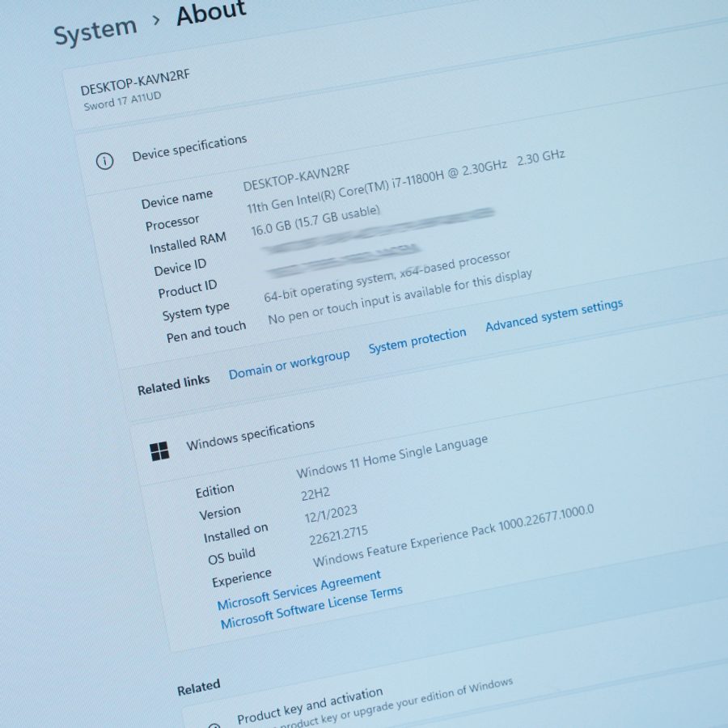Select the 22621.2715 build number
This screenshot has height=728, width=728.
click(338, 535)
